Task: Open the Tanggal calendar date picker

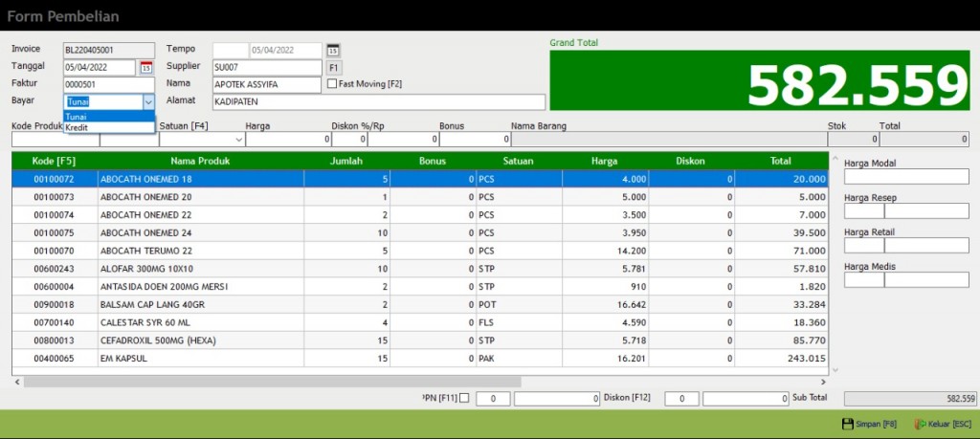Action: pyautogui.click(x=146, y=67)
